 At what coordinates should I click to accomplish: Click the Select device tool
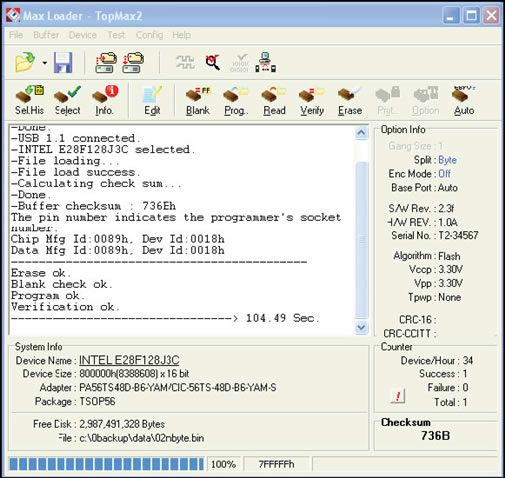tap(67, 100)
